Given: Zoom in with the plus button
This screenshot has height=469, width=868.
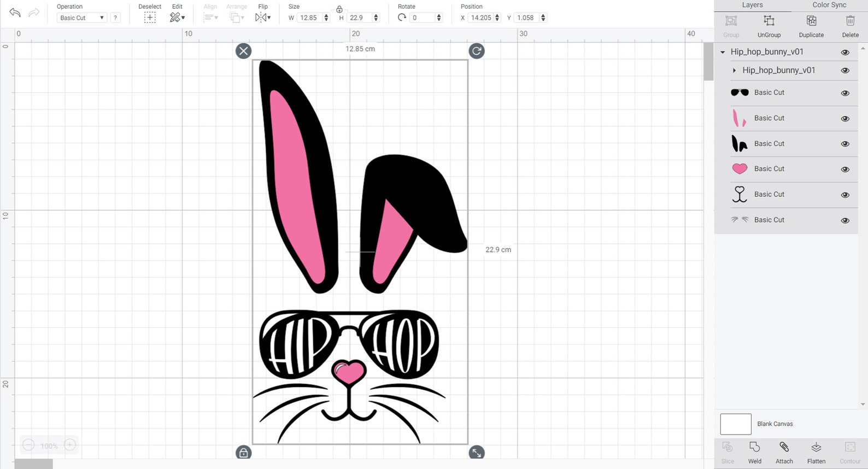Looking at the screenshot, I should tap(70, 445).
